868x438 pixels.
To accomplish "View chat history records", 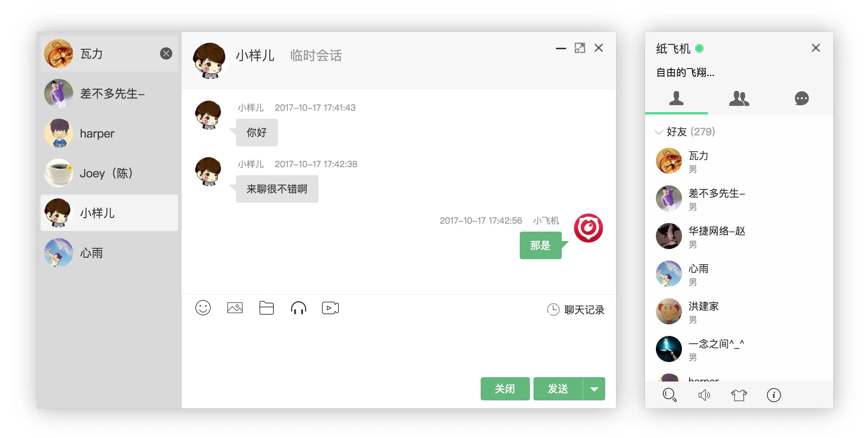I will click(x=575, y=309).
